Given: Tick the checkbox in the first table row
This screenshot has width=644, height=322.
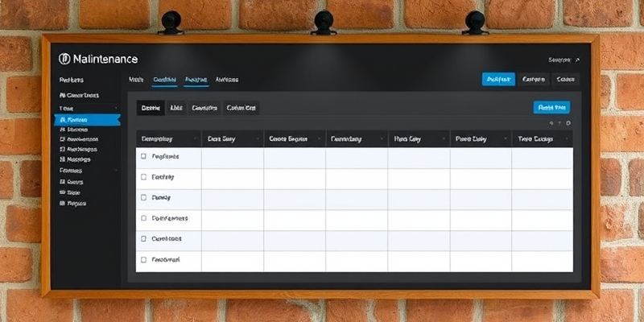Looking at the screenshot, I should [144, 156].
